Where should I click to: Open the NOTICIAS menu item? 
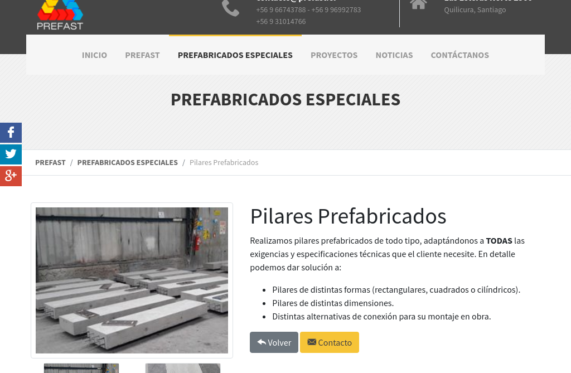394,55
